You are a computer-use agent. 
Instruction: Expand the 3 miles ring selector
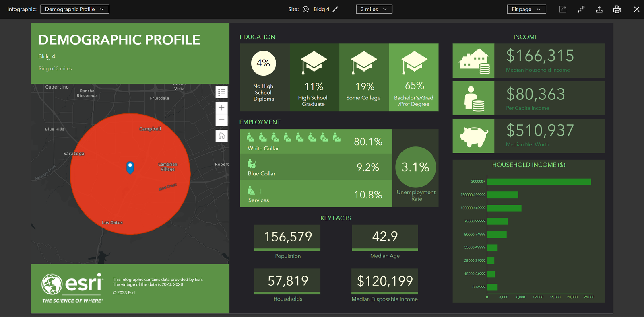click(x=374, y=9)
